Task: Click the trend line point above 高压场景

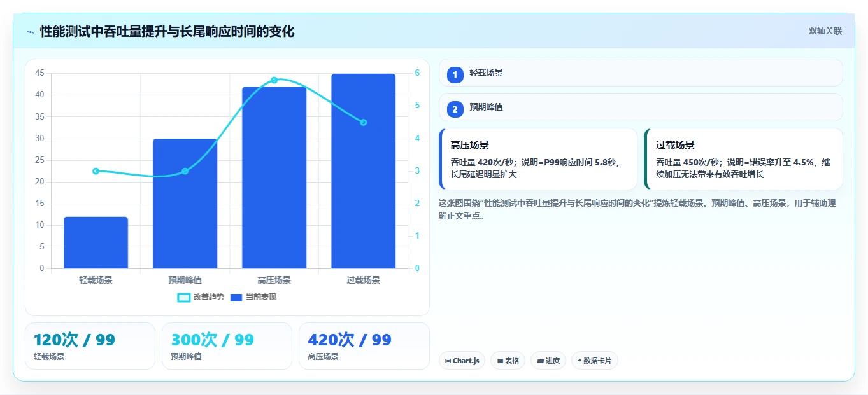Action: 274,80
